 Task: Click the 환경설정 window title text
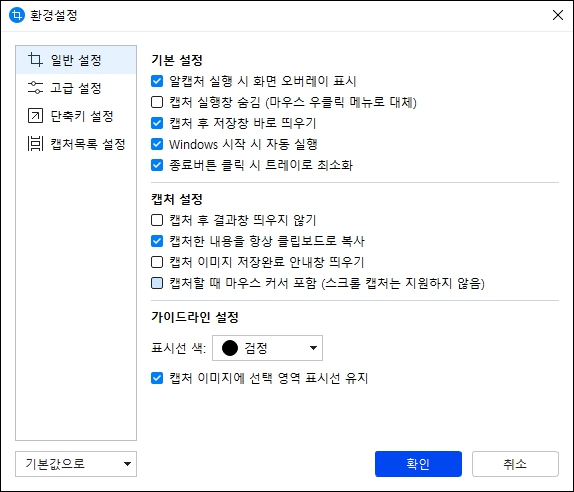coord(53,15)
